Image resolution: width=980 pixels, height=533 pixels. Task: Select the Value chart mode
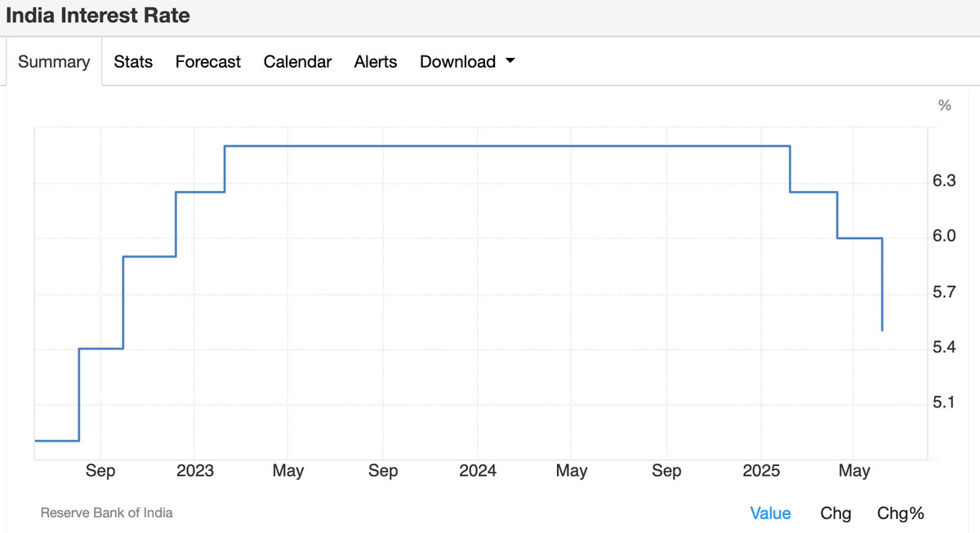pyautogui.click(x=770, y=513)
